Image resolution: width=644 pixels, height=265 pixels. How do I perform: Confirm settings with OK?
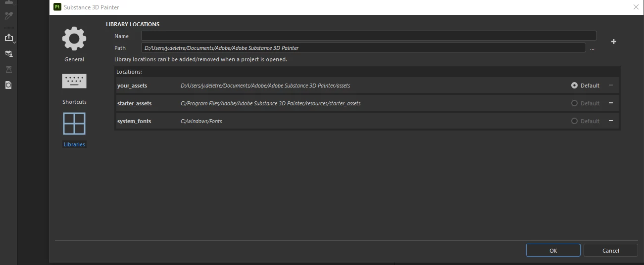[553, 250]
